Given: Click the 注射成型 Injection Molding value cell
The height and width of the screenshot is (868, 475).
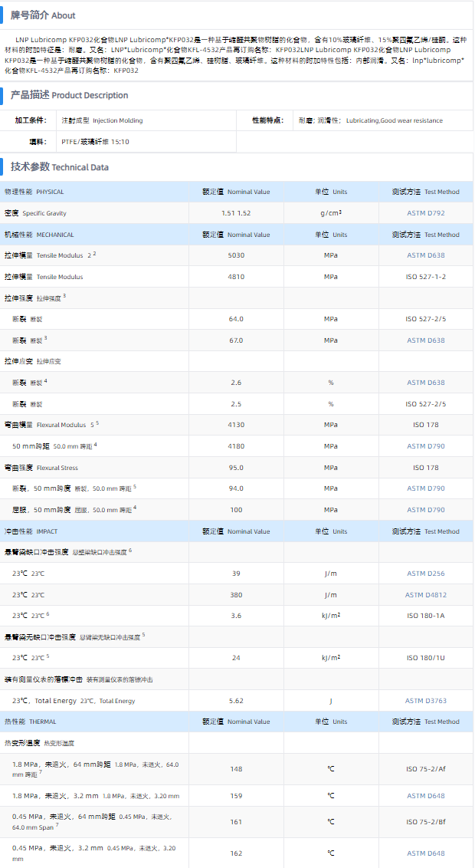Looking at the screenshot, I should coord(102,120).
